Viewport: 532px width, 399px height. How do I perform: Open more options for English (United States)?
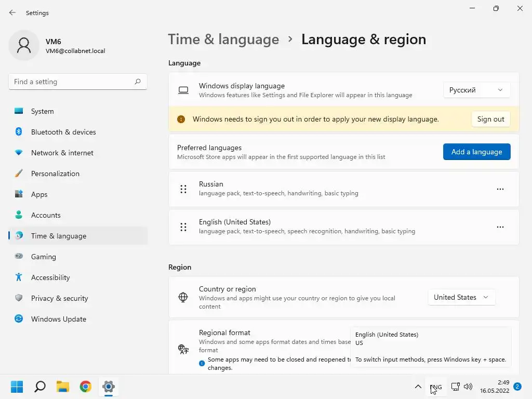tap(500, 227)
